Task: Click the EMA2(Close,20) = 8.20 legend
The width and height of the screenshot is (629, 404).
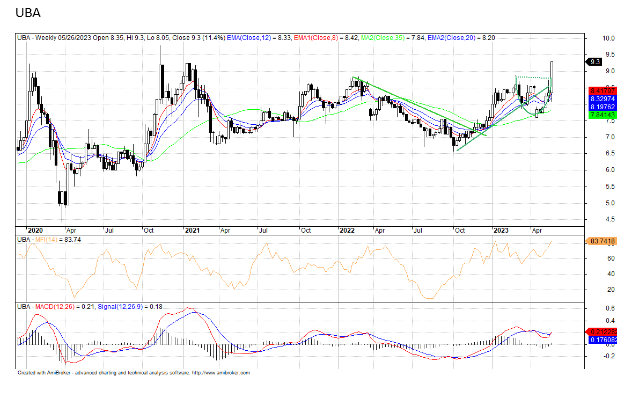Action: tap(461, 38)
